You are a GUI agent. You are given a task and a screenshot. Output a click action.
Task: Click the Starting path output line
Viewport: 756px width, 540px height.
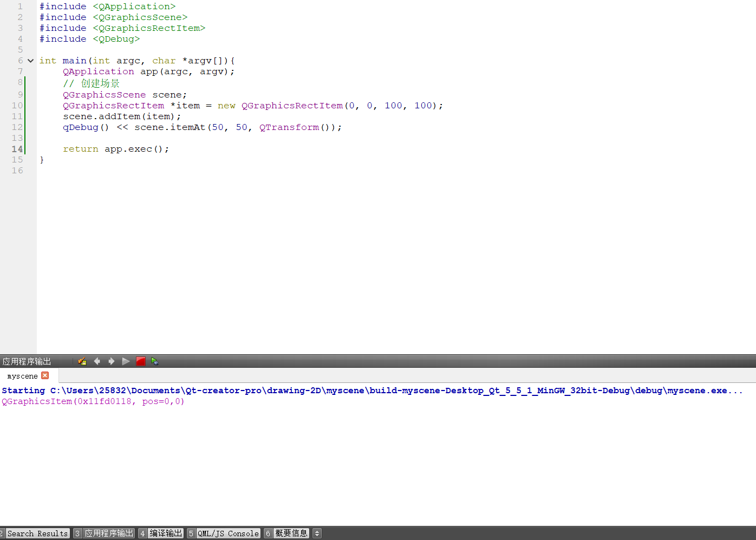373,391
